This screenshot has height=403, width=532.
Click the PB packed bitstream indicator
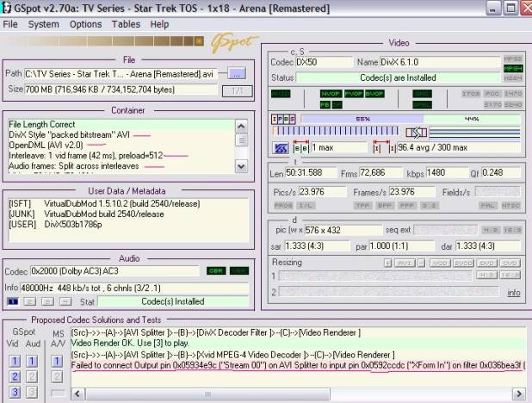(x=325, y=105)
